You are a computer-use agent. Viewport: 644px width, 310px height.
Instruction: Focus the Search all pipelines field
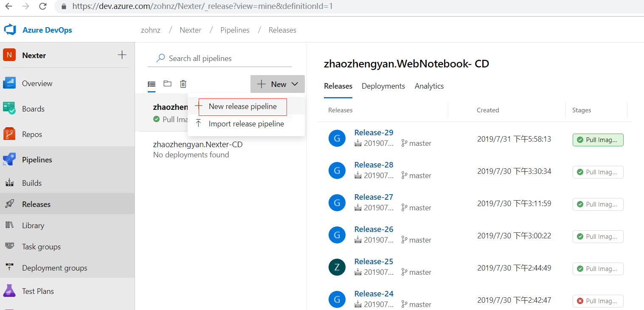tap(220, 59)
